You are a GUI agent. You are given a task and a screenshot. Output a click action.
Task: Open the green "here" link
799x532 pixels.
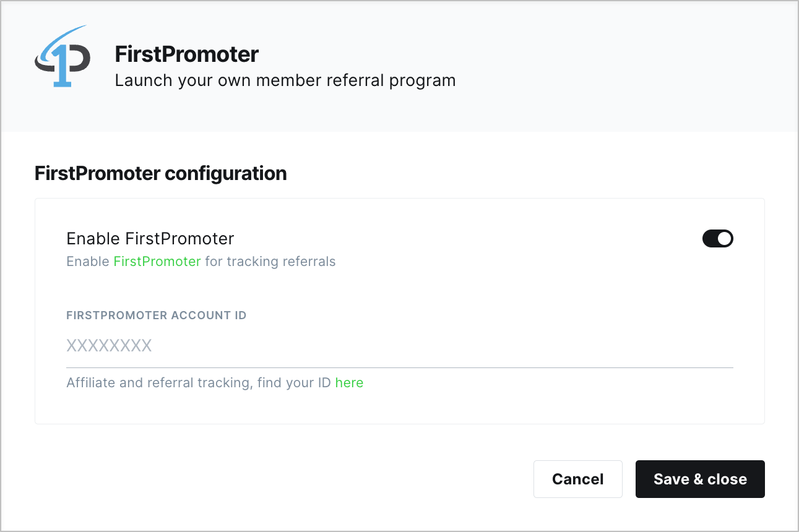pyautogui.click(x=349, y=383)
